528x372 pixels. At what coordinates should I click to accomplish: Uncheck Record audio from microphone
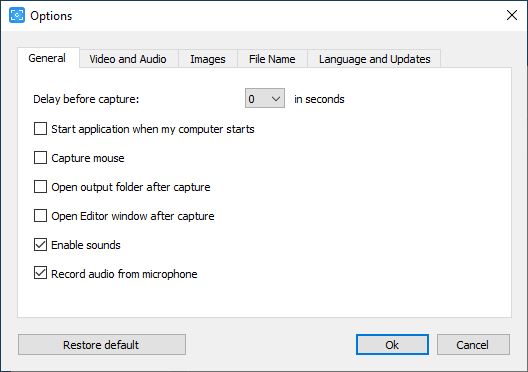click(x=40, y=273)
